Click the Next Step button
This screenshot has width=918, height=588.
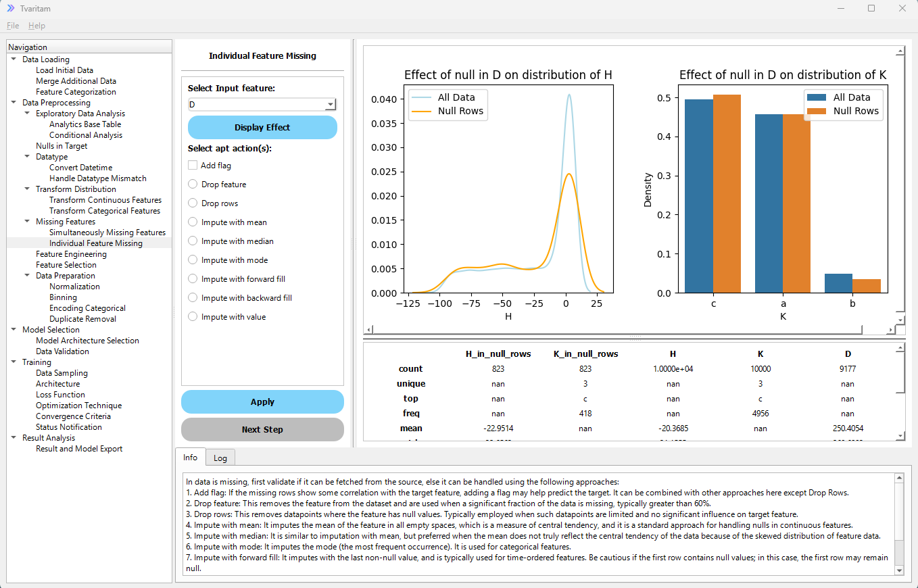point(262,429)
